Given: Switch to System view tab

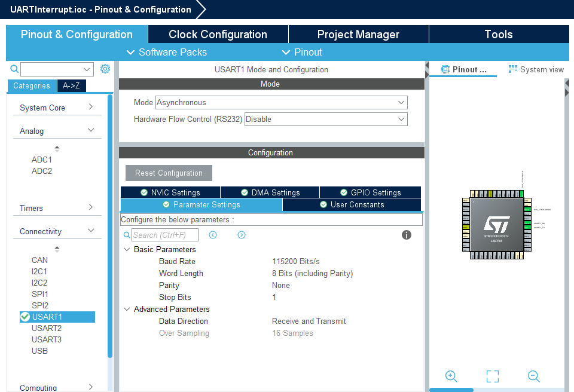Looking at the screenshot, I should (536, 69).
